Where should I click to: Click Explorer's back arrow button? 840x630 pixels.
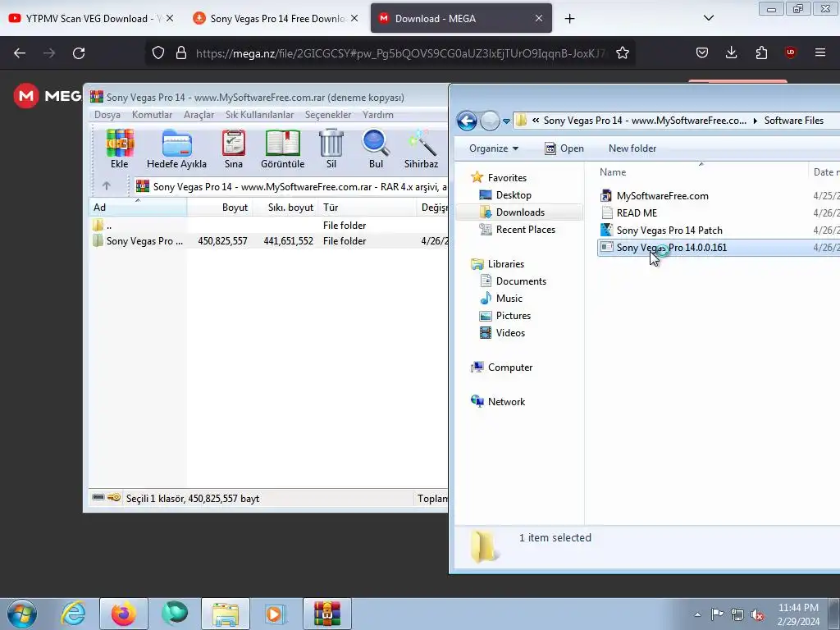click(x=467, y=121)
